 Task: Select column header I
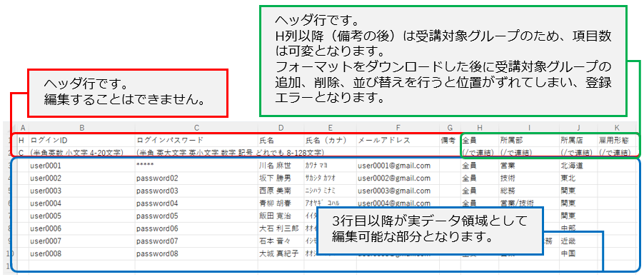click(x=528, y=128)
